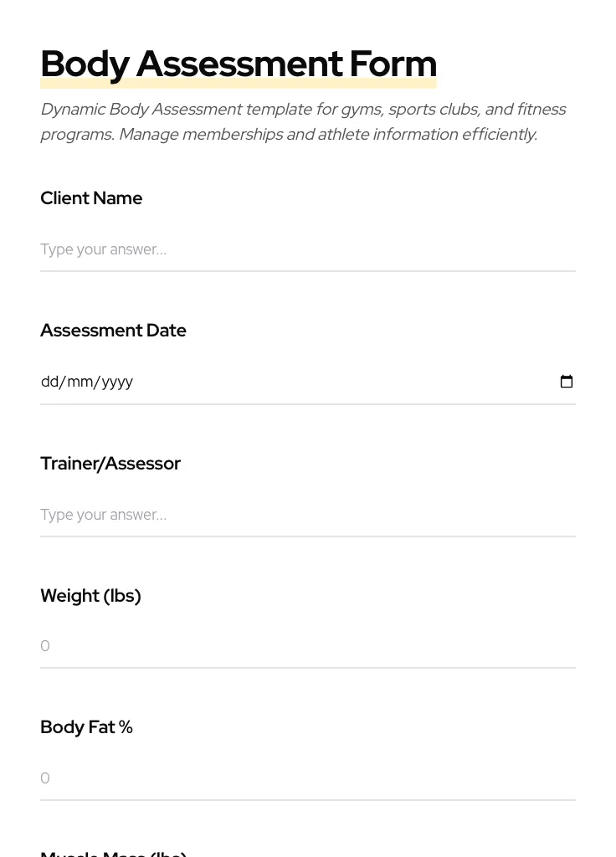The image size is (616, 857).
Task: Click the Client Name text input
Action: (x=251, y=249)
